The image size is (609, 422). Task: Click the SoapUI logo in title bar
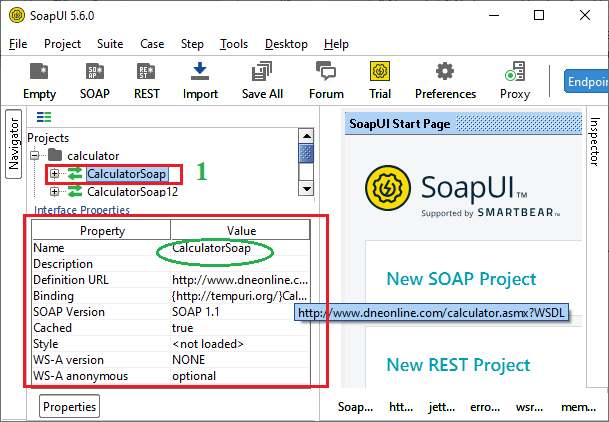click(17, 16)
